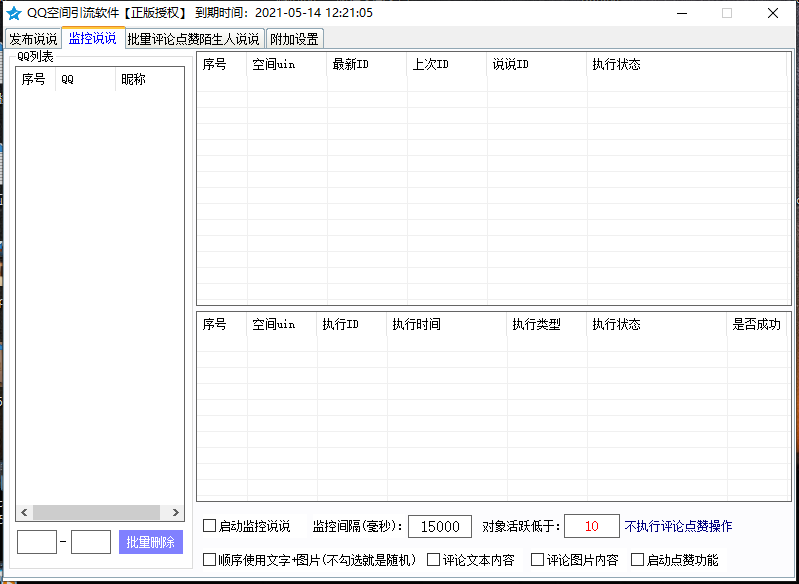
Task: Click the 执行时间 column header
Action: pos(447,324)
